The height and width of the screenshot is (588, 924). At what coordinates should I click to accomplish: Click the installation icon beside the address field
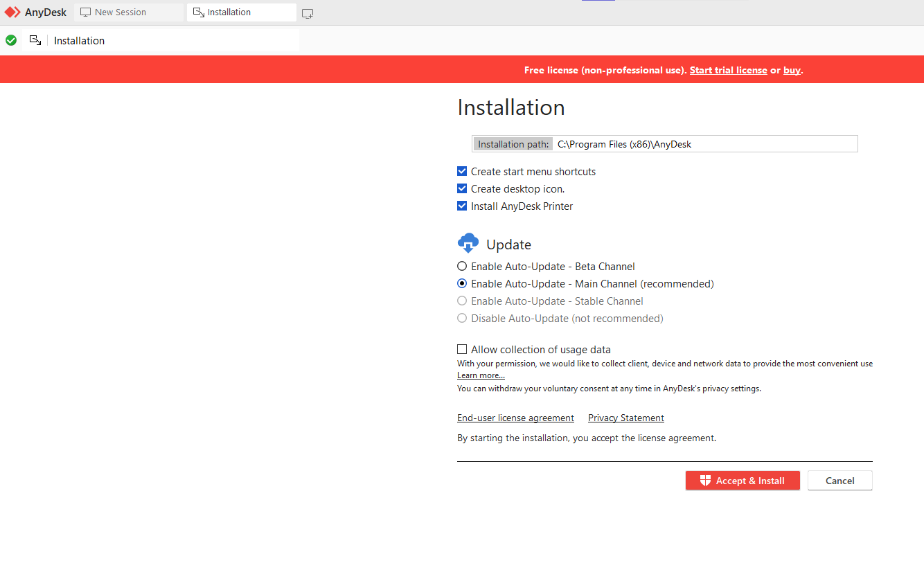tap(35, 40)
